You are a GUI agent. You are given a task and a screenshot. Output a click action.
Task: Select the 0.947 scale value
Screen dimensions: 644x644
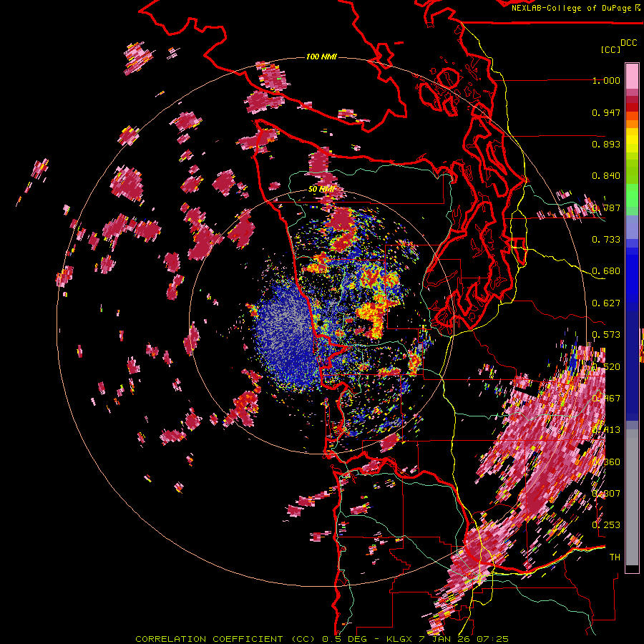pyautogui.click(x=606, y=112)
